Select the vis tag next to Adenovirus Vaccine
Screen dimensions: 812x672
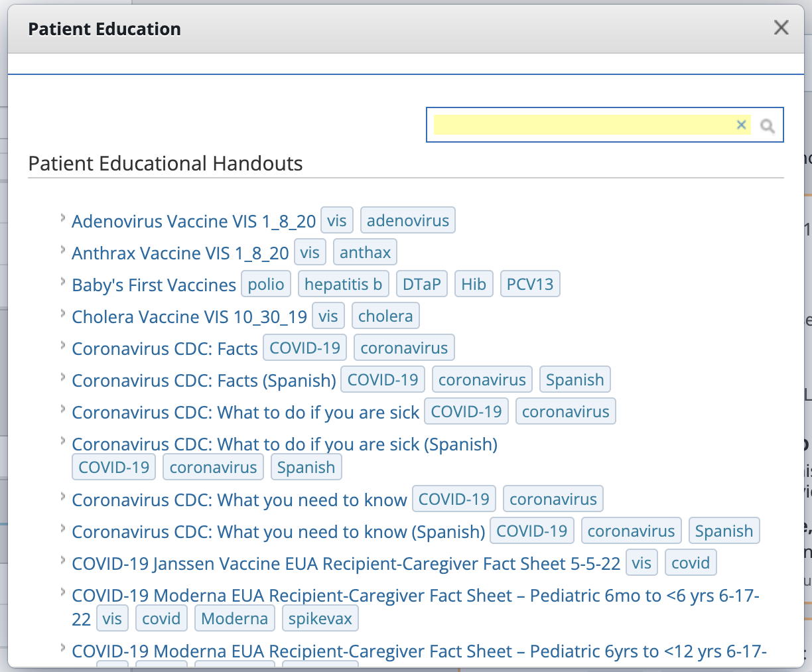tap(336, 220)
